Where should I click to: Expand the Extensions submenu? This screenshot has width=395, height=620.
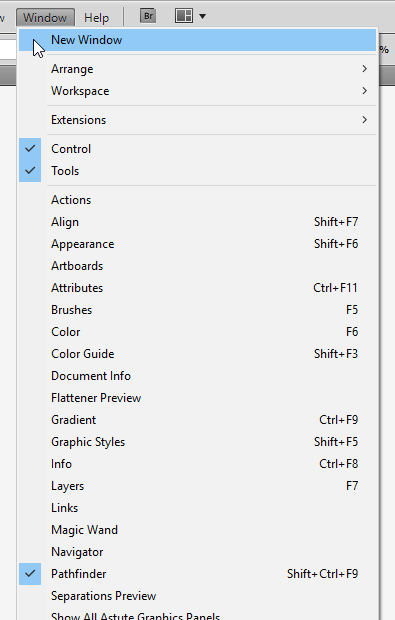(197, 120)
